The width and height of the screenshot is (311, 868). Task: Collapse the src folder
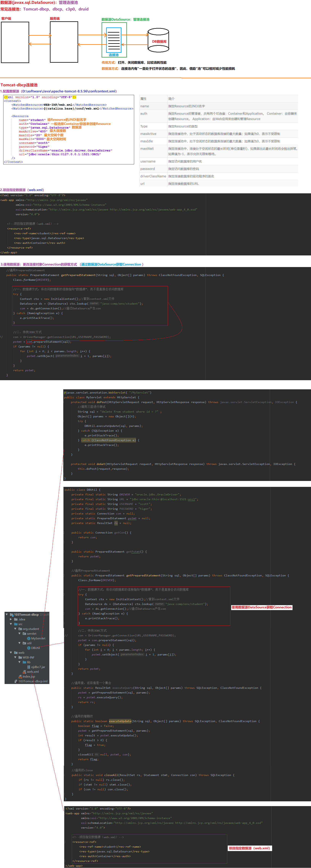pyautogui.click(x=11, y=624)
